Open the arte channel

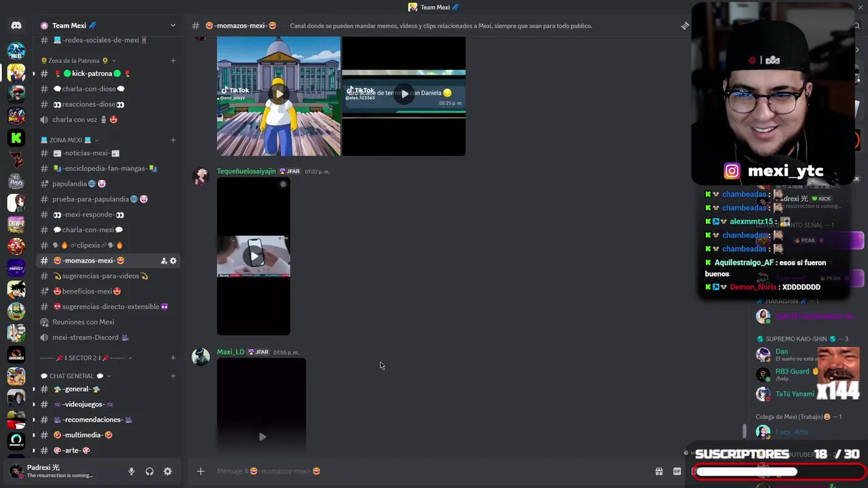tap(107, 450)
